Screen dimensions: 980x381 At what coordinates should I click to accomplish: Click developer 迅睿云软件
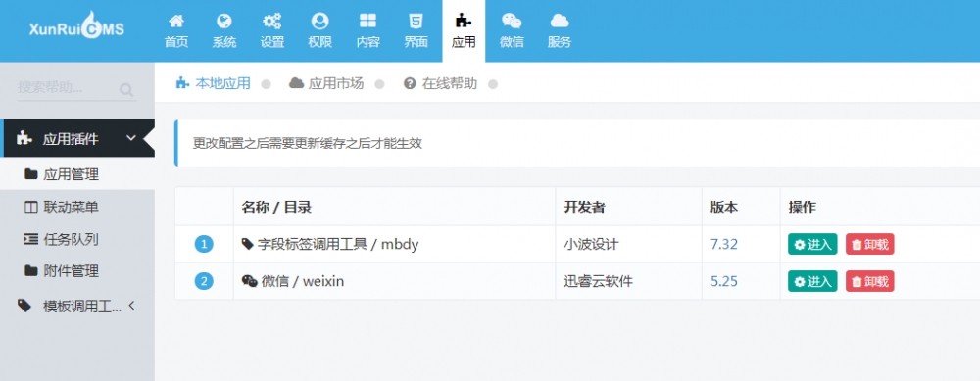pyautogui.click(x=598, y=282)
